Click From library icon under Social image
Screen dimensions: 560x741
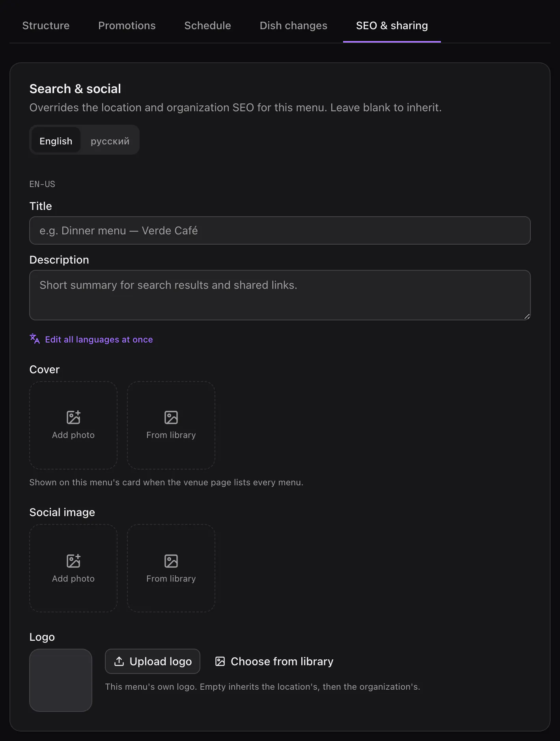[171, 561]
